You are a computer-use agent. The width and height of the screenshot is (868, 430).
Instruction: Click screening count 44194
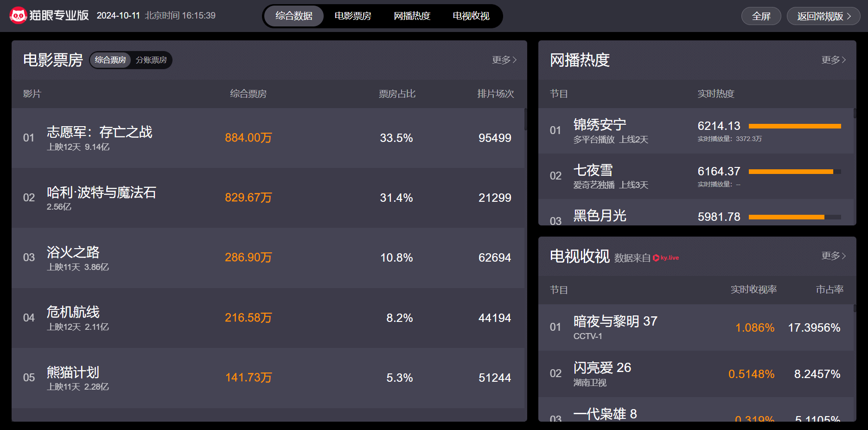click(495, 318)
